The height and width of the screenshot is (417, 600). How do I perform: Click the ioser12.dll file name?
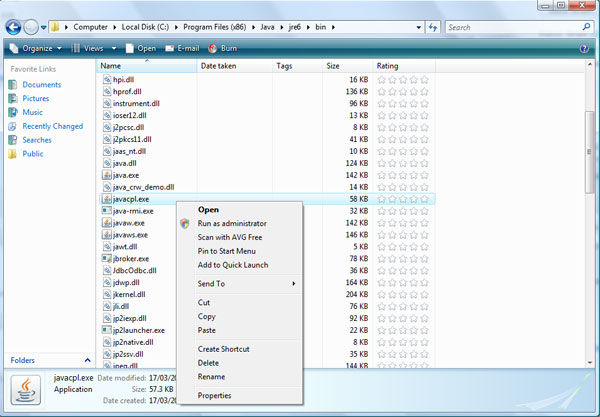point(130,115)
